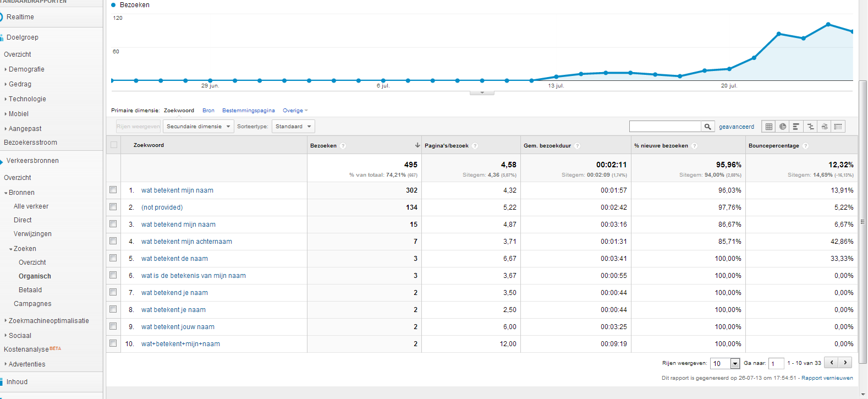Check row 'wat betekent mijn naam'
This screenshot has width=868, height=399.
tap(113, 190)
